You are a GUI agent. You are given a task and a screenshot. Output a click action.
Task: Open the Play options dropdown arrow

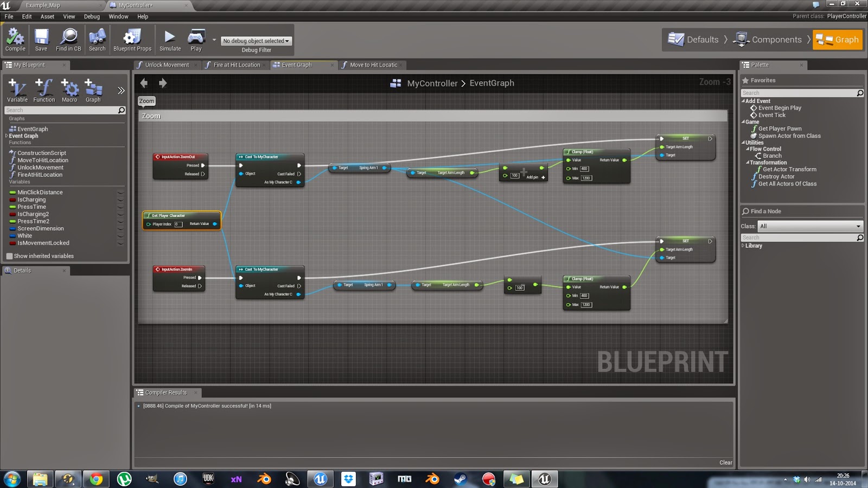click(214, 40)
